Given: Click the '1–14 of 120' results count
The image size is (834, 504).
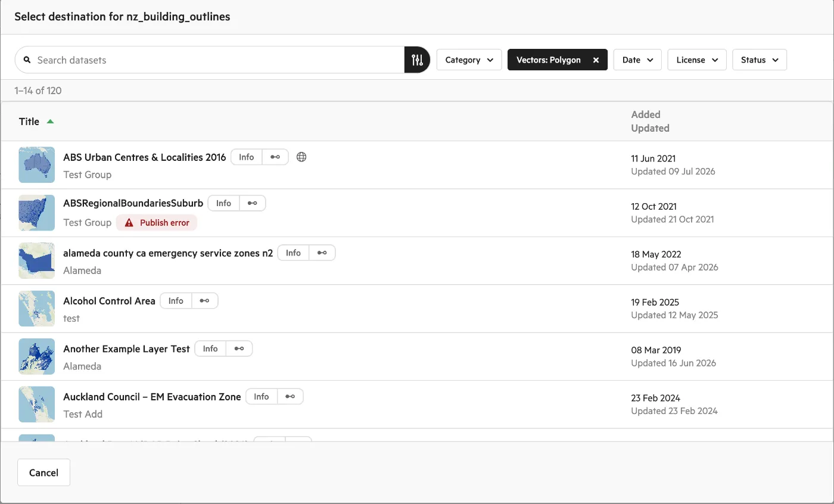Looking at the screenshot, I should click(x=38, y=91).
